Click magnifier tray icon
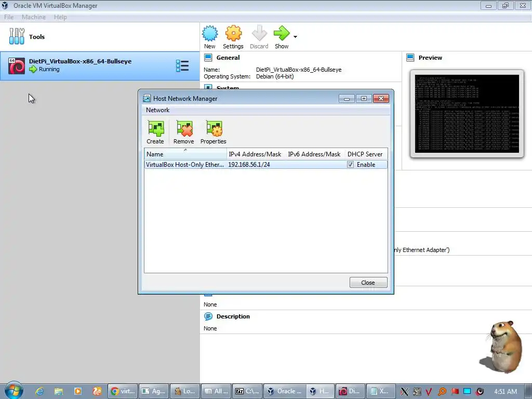The width and height of the screenshot is (532, 399). [442, 392]
